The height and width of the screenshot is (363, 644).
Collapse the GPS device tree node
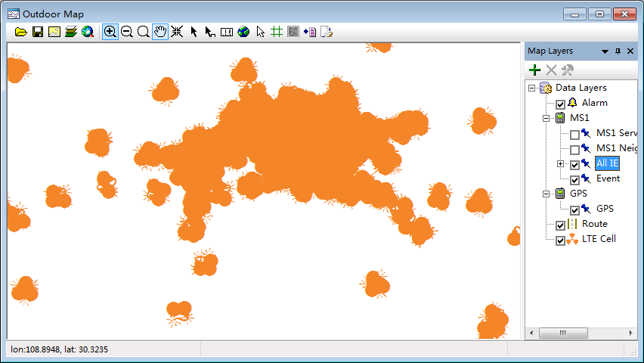point(546,194)
